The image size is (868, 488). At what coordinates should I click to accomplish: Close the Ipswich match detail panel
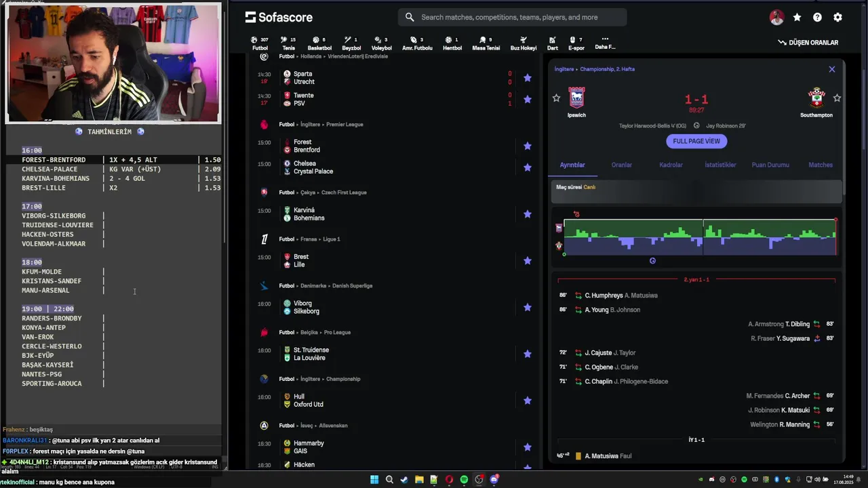(832, 69)
